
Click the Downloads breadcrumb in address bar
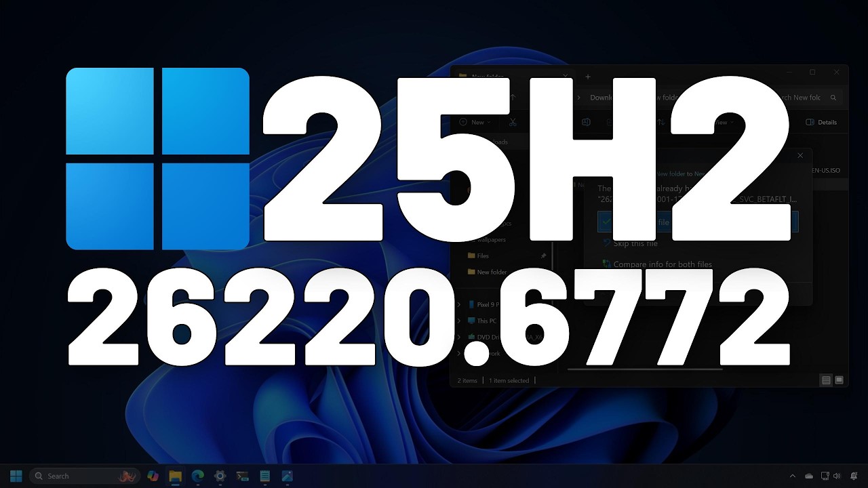pyautogui.click(x=601, y=98)
